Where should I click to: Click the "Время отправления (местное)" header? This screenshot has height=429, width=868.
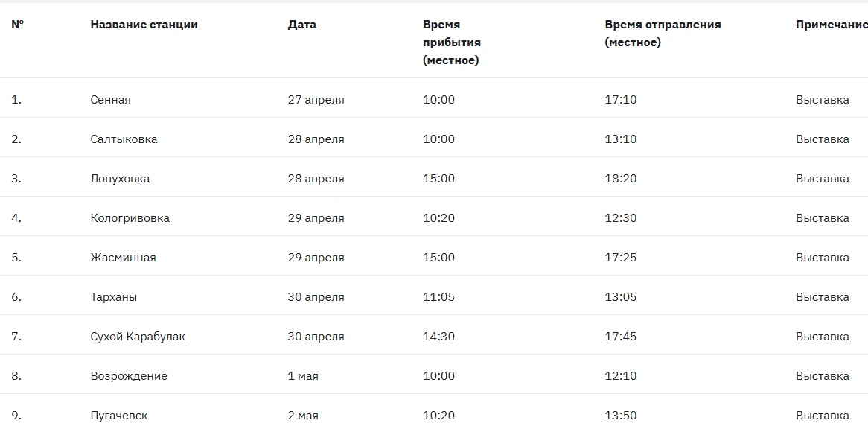pos(663,34)
